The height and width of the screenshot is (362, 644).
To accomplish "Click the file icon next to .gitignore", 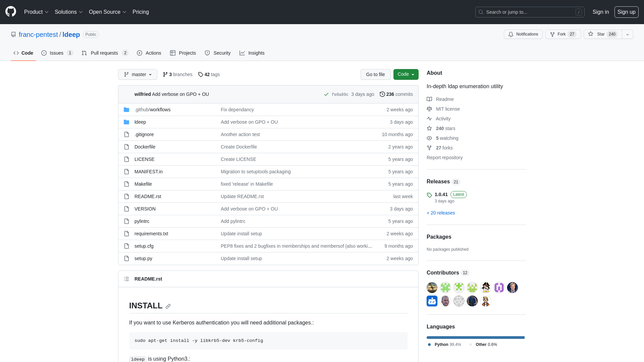I will [x=126, y=134].
